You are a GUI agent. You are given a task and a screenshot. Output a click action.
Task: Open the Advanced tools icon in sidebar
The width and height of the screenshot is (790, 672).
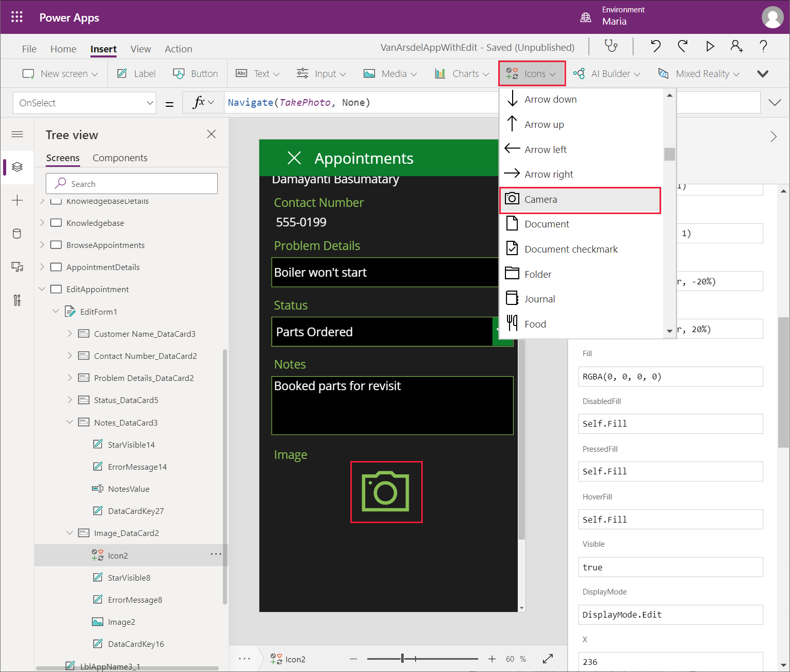pos(17,300)
